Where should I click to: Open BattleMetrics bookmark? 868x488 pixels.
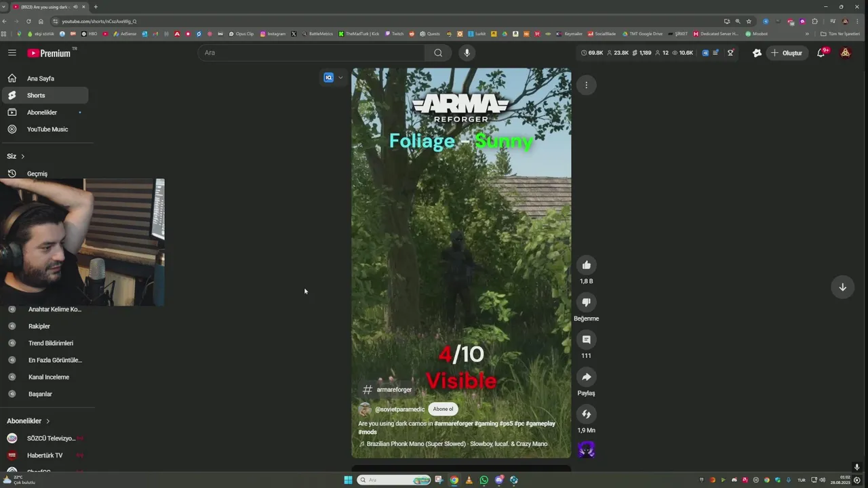[x=317, y=33]
